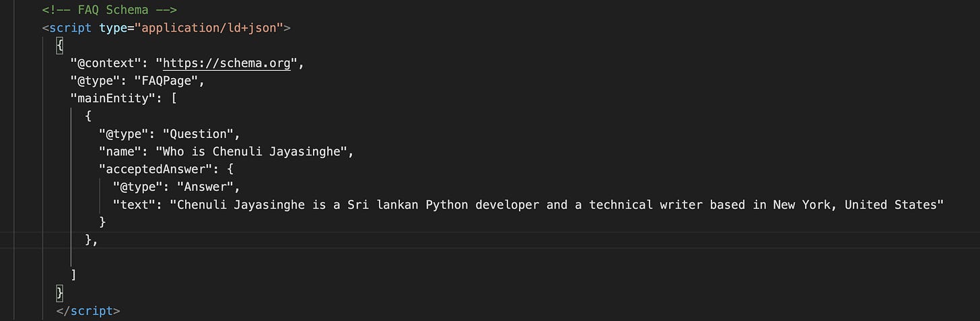Click the opening square bracket after mainEntity

pyautogui.click(x=174, y=99)
